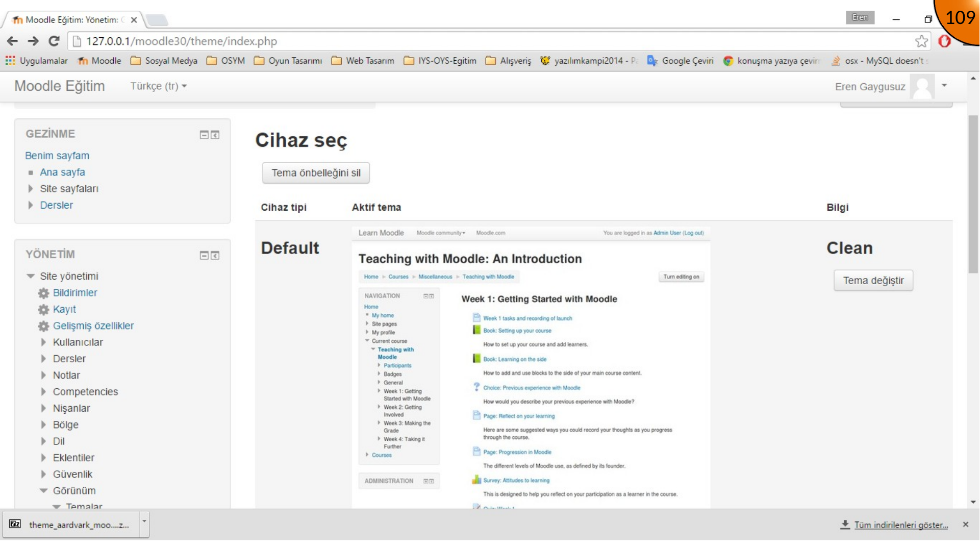The height and width of the screenshot is (551, 980).
Task: Click the address bar URL
Action: pos(181,41)
